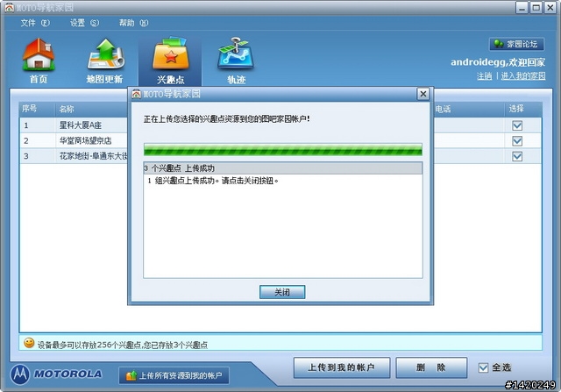Open the 家园论坛 forum button
561x392 pixels.
(x=517, y=44)
